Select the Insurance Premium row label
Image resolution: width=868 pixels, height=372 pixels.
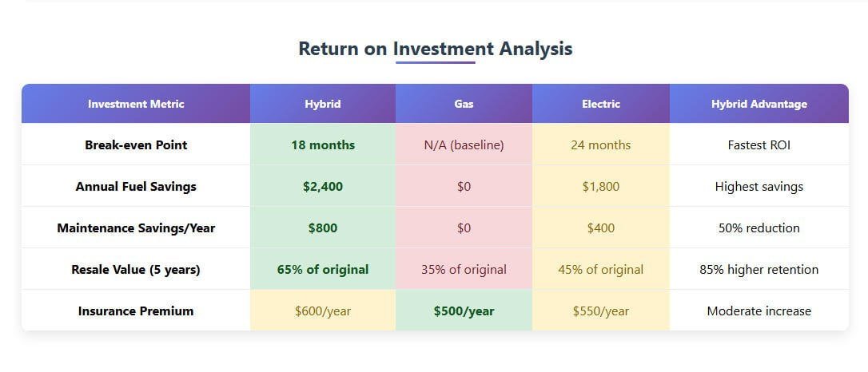[x=136, y=311]
